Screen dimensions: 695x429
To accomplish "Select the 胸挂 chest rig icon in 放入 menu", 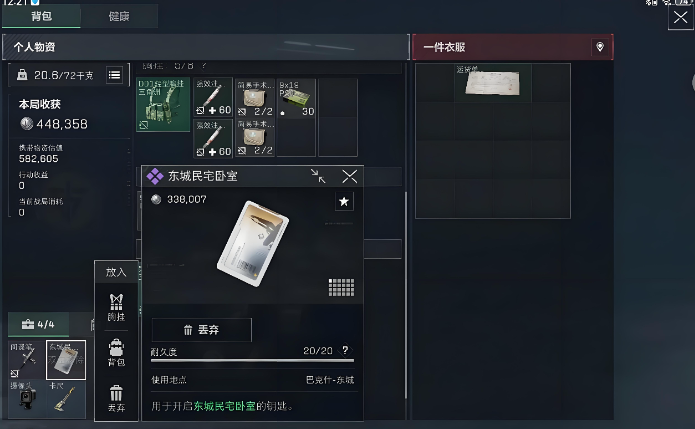I will 116,307.
